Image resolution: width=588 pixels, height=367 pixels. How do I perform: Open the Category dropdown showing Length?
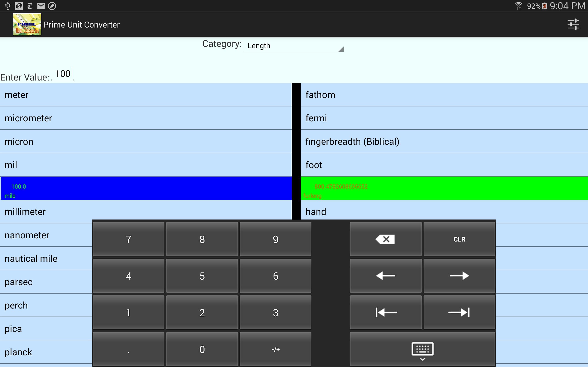[x=293, y=46]
